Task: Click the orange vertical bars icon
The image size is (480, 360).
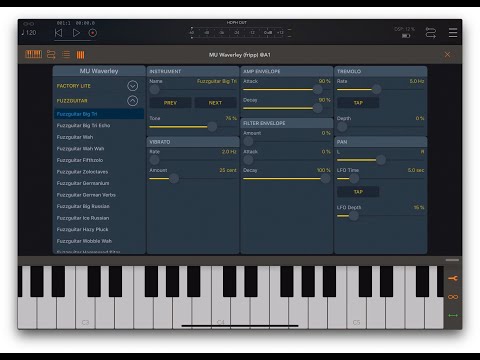Action: pos(80,55)
